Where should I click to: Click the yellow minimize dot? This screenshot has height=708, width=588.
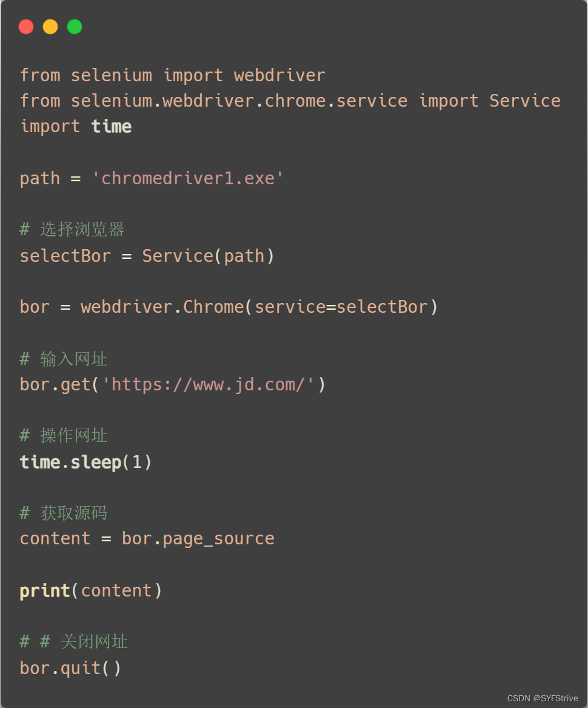pos(50,27)
